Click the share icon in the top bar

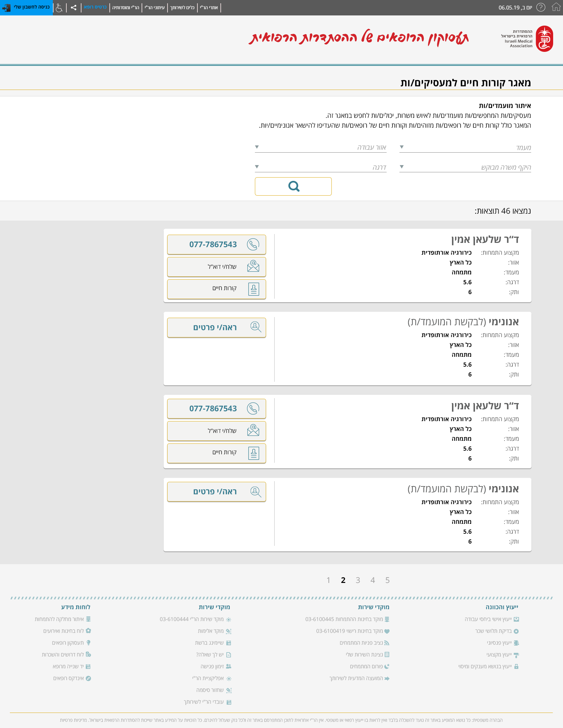73,7
